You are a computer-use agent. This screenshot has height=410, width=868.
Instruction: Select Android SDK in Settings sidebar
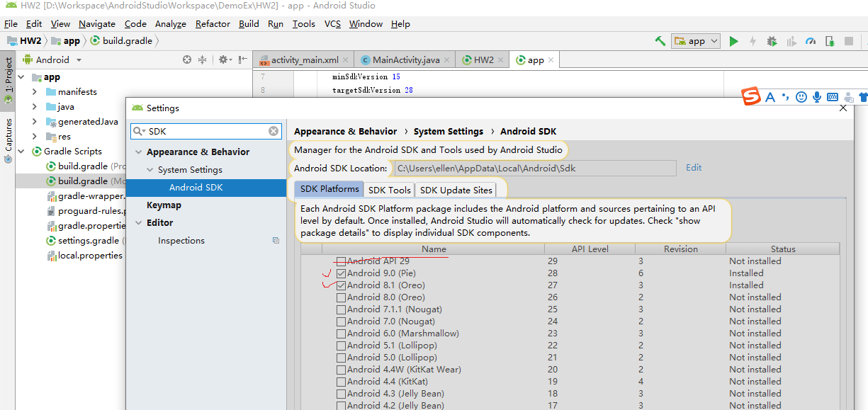pos(205,188)
